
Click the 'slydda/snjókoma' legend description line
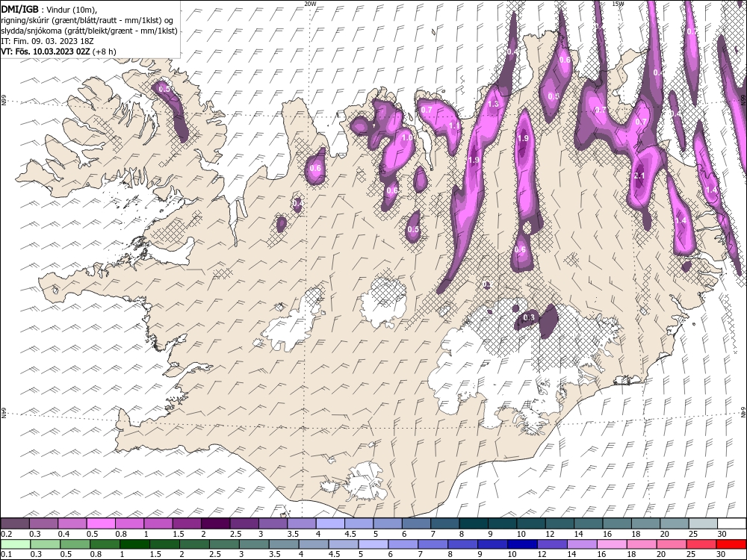89,31
